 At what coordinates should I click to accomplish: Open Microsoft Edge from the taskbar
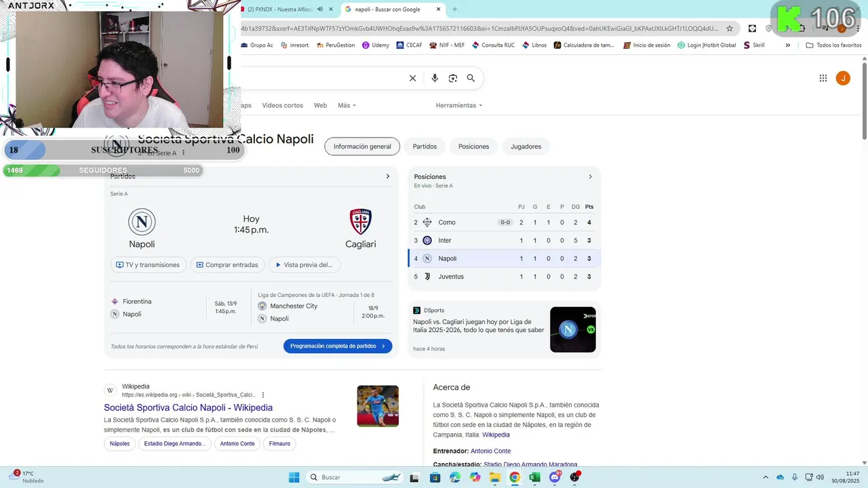click(x=454, y=477)
